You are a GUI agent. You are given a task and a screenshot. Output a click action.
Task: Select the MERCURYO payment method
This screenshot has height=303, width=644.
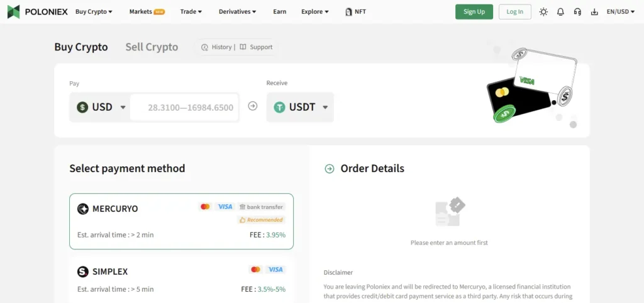(x=181, y=221)
